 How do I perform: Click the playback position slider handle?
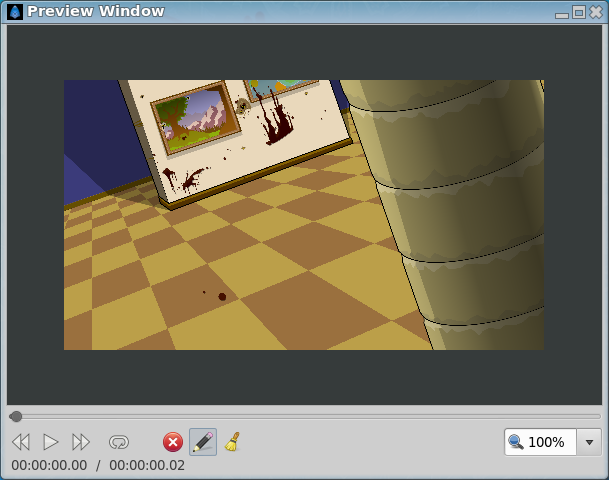(x=16, y=417)
